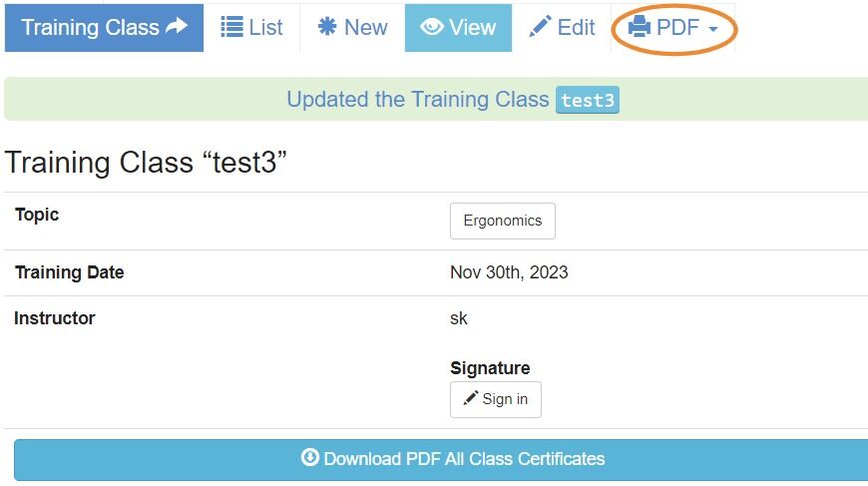Click the asterisk icon next to New
This screenshot has height=486, width=868.
tap(327, 26)
